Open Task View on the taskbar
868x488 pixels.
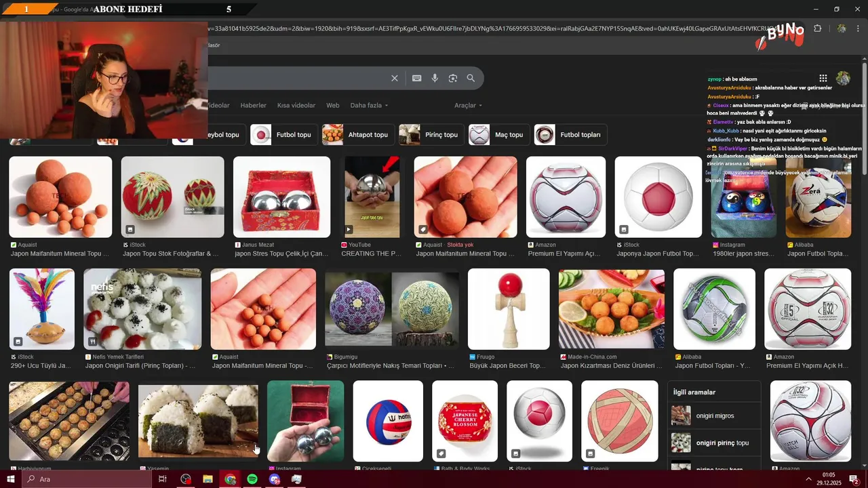pyautogui.click(x=163, y=479)
